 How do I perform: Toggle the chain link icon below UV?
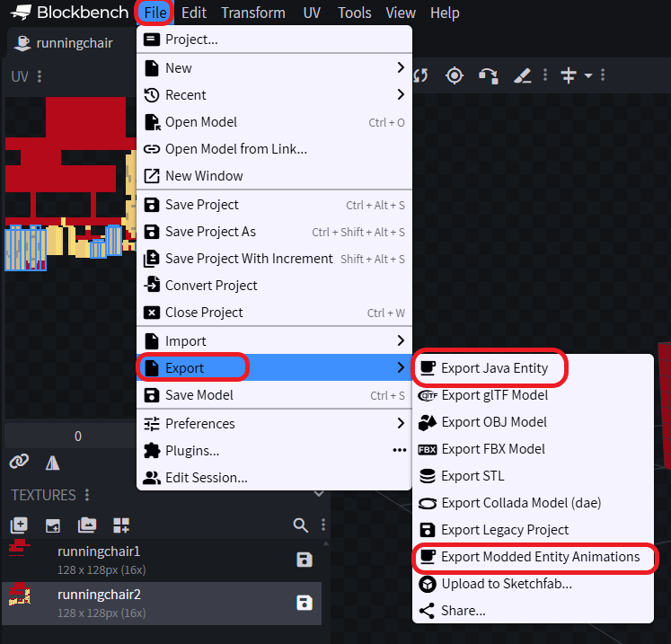coord(19,462)
